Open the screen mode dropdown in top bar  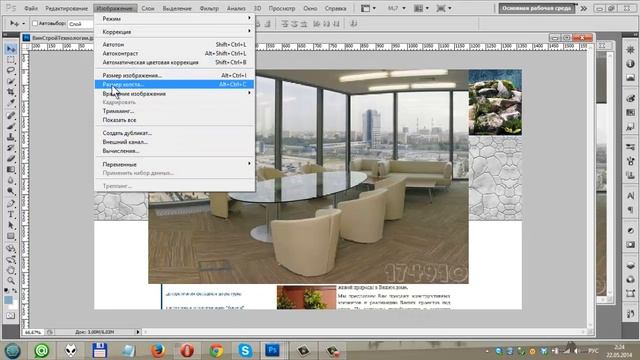pyautogui.click(x=444, y=8)
